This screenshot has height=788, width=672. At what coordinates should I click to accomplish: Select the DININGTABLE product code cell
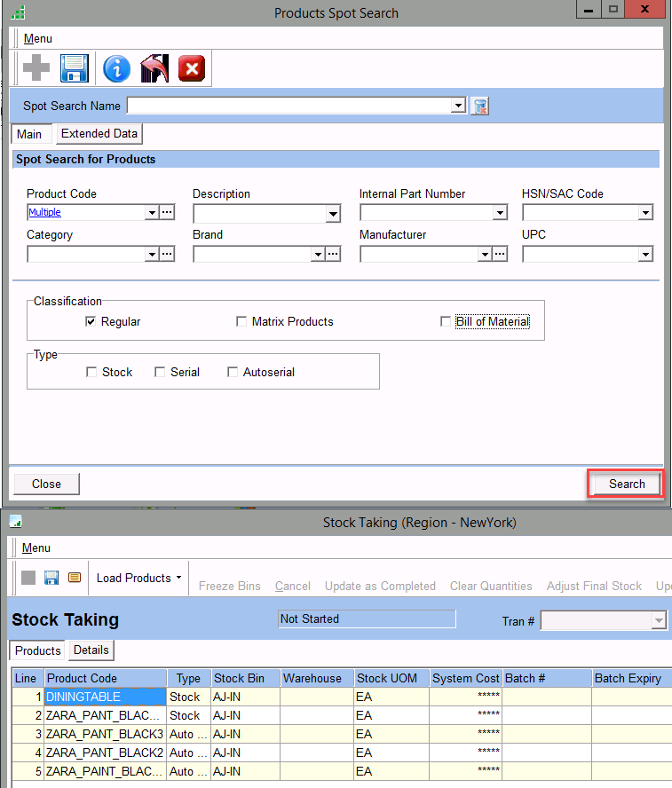(105, 697)
